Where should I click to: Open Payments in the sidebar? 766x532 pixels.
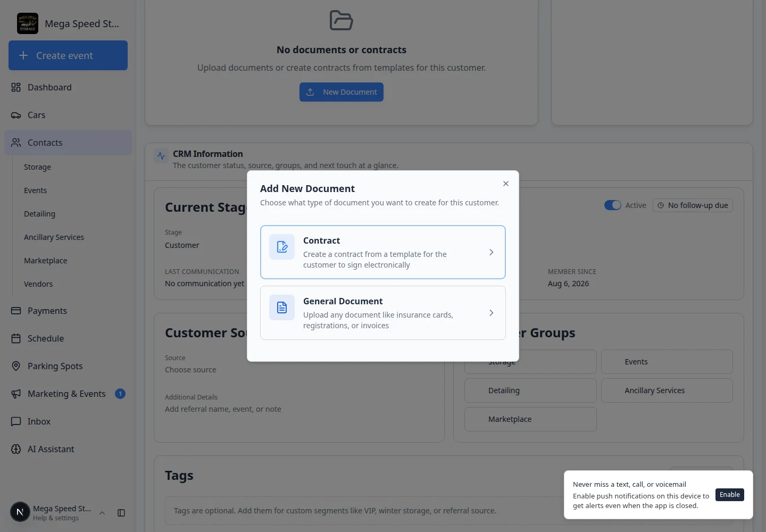[x=68, y=311]
